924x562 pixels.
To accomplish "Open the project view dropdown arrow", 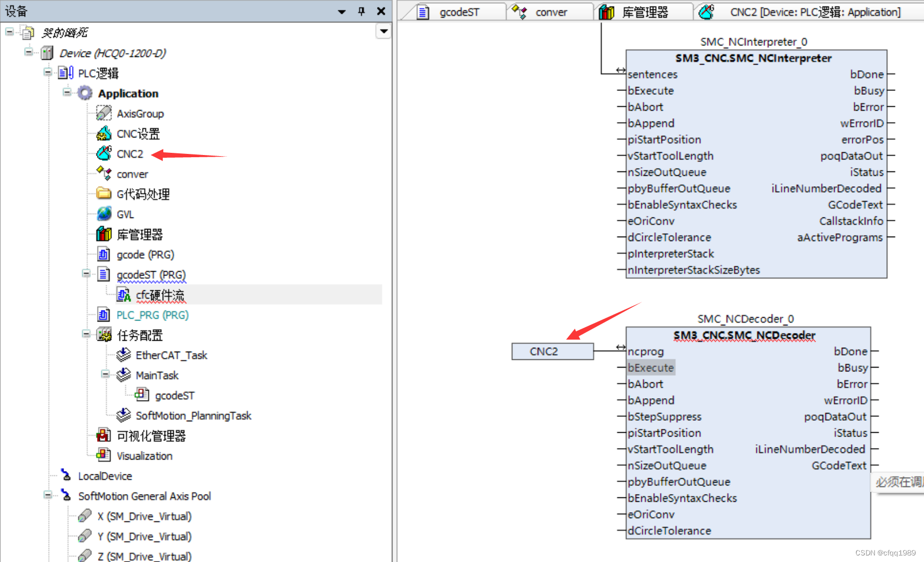I will click(384, 31).
